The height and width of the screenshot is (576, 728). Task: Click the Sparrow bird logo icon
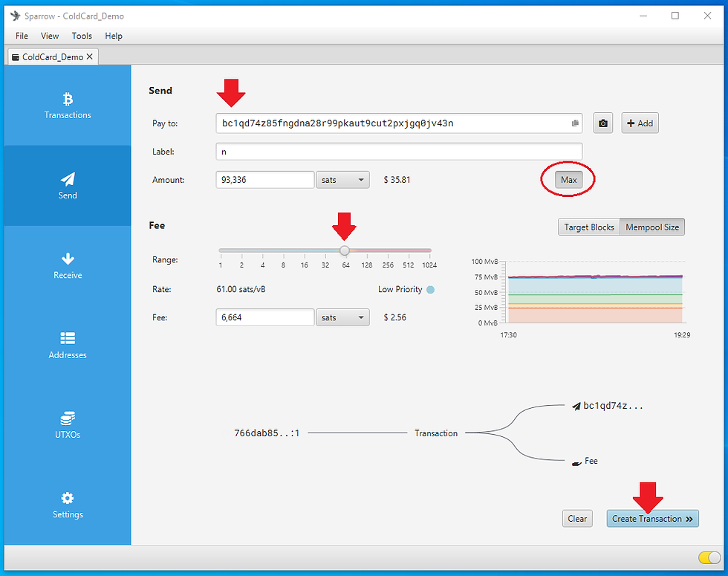coord(16,16)
